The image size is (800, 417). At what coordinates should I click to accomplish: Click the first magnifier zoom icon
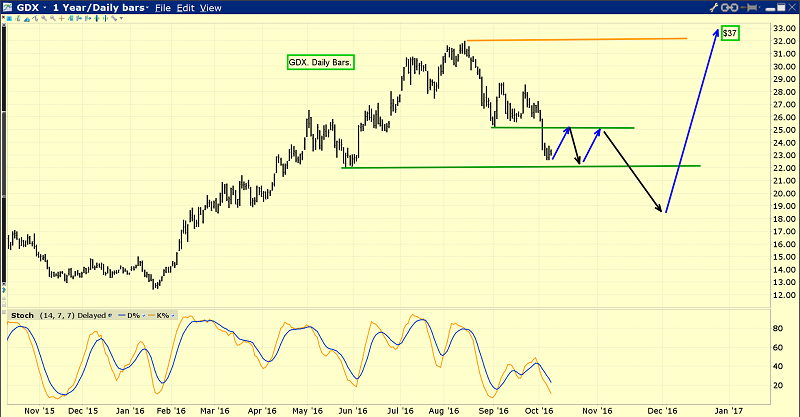[44, 18]
